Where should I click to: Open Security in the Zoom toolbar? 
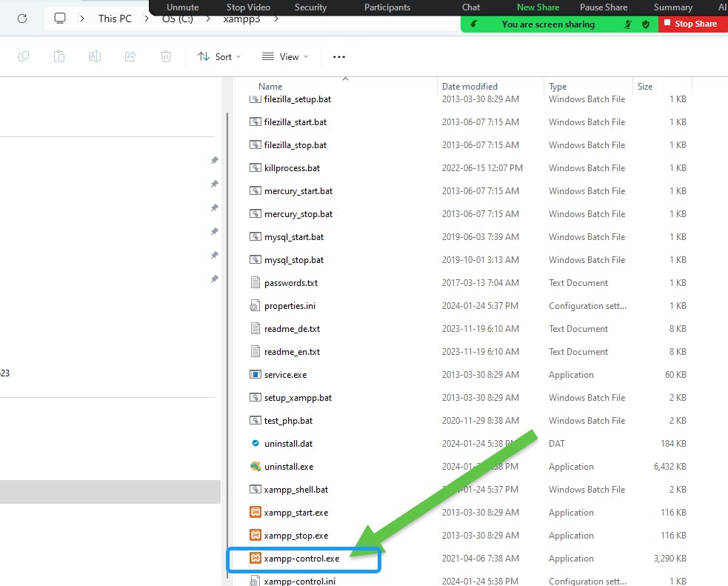(x=310, y=7)
